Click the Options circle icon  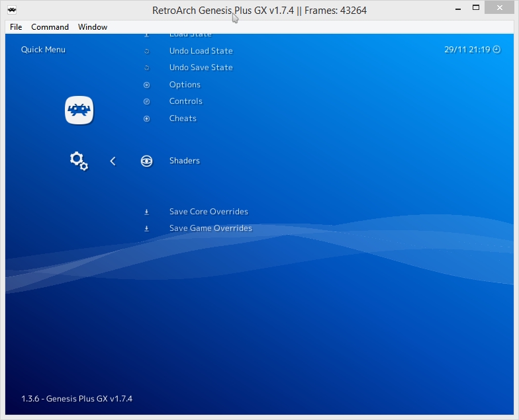(x=147, y=85)
